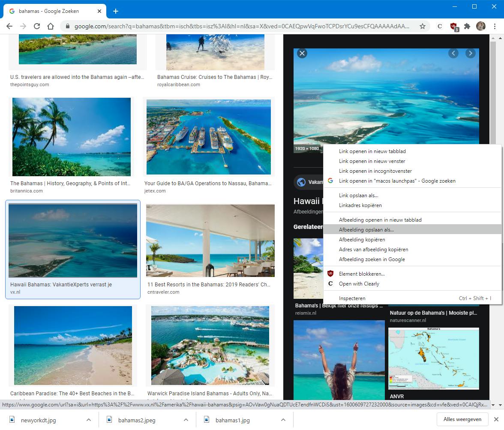This screenshot has width=504, height=430.
Task: Select Adres van afbeelding kopiëren
Action: pos(412,250)
